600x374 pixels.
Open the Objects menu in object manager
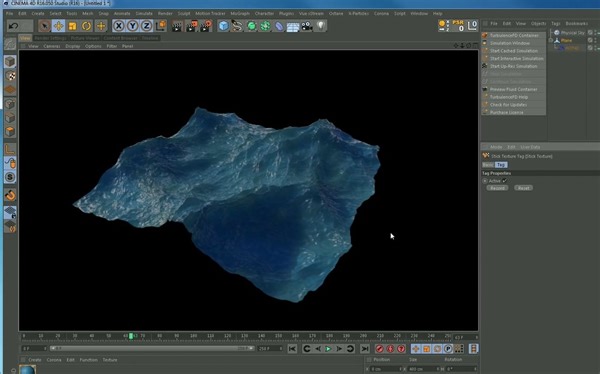coord(538,23)
